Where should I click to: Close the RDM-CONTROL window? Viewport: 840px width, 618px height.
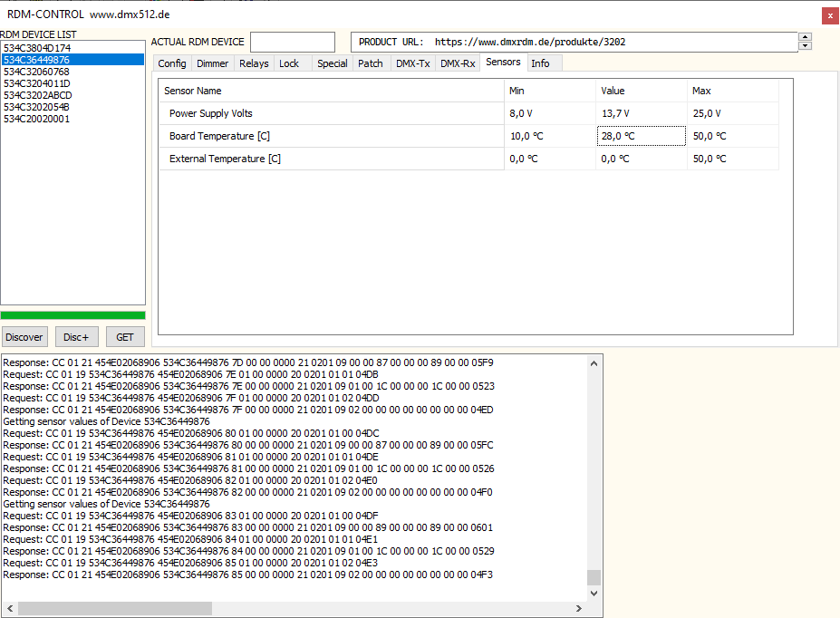point(829,15)
